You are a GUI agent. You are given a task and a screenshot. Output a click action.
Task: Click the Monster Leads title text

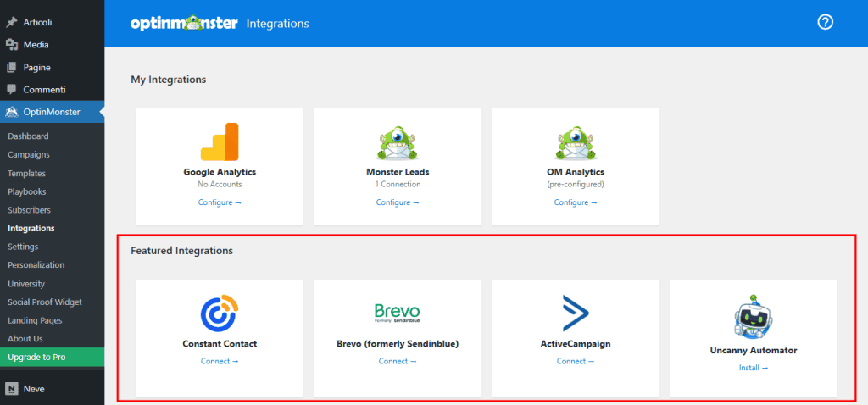point(398,172)
